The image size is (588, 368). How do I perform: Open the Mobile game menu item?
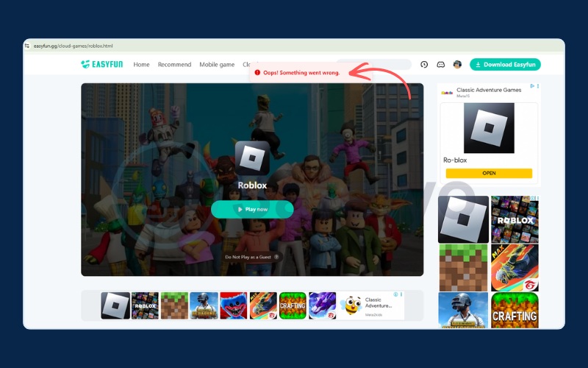tap(217, 65)
